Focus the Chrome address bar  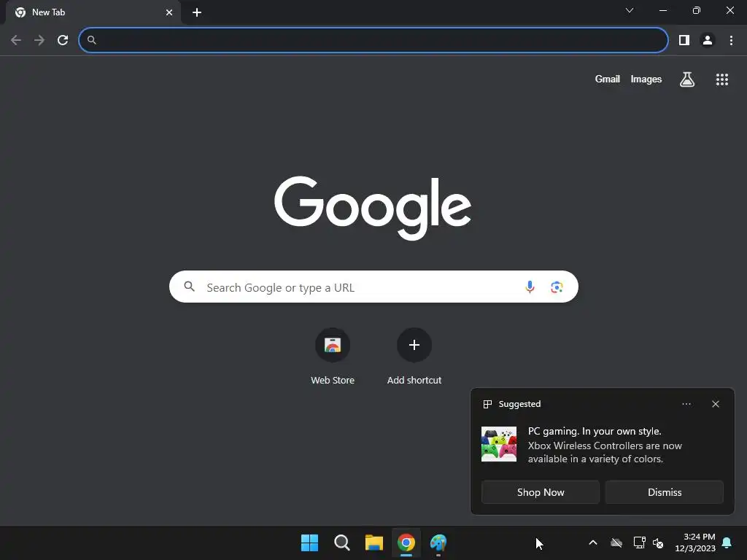(x=373, y=40)
